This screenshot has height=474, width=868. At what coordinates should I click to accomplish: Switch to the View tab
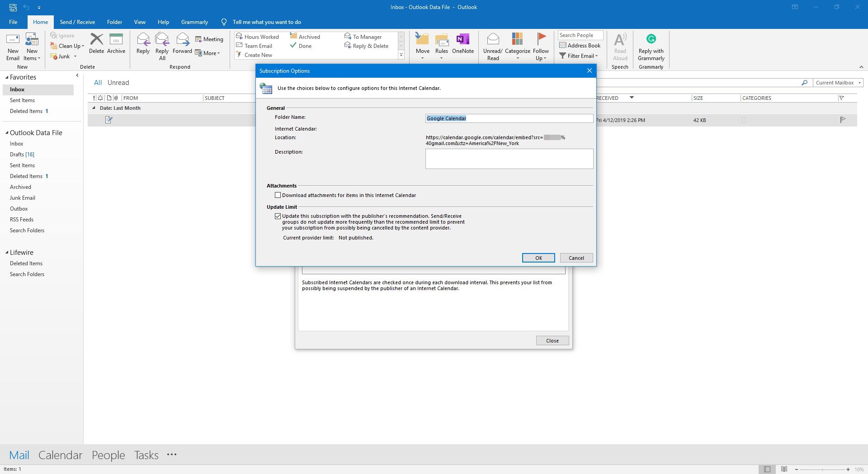click(x=140, y=22)
